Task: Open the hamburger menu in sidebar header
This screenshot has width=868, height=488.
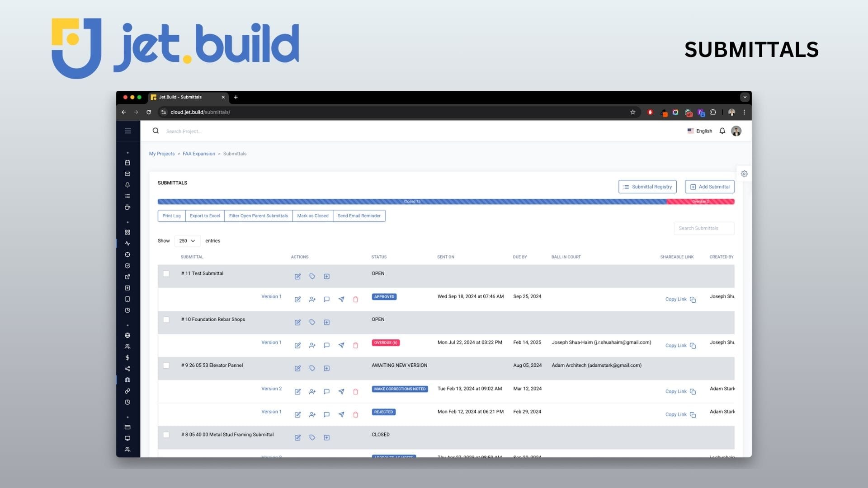Action: pyautogui.click(x=128, y=131)
